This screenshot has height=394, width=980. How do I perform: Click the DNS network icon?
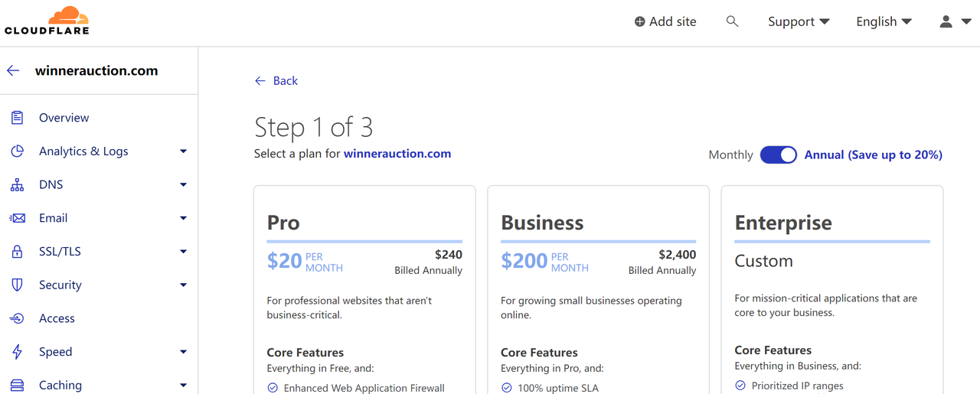[17, 184]
